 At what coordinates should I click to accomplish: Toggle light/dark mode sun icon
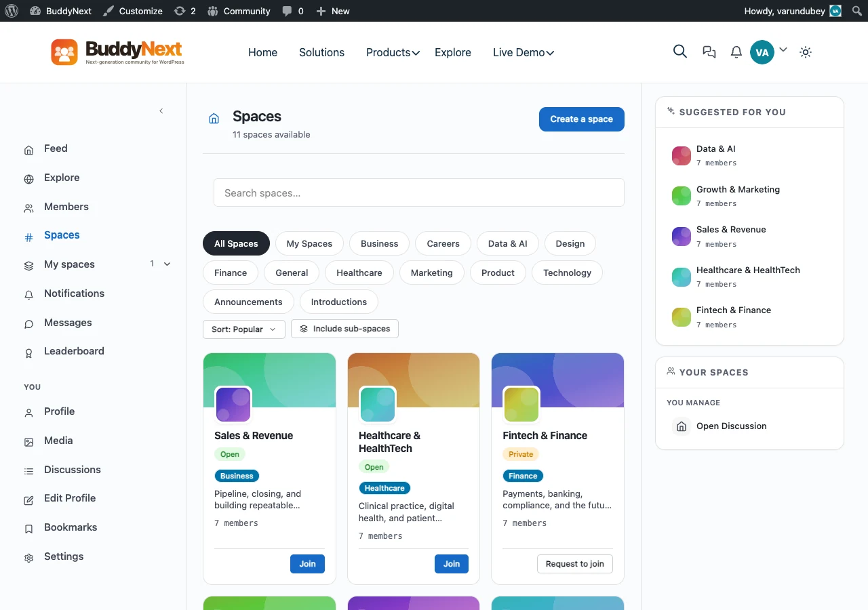806,52
